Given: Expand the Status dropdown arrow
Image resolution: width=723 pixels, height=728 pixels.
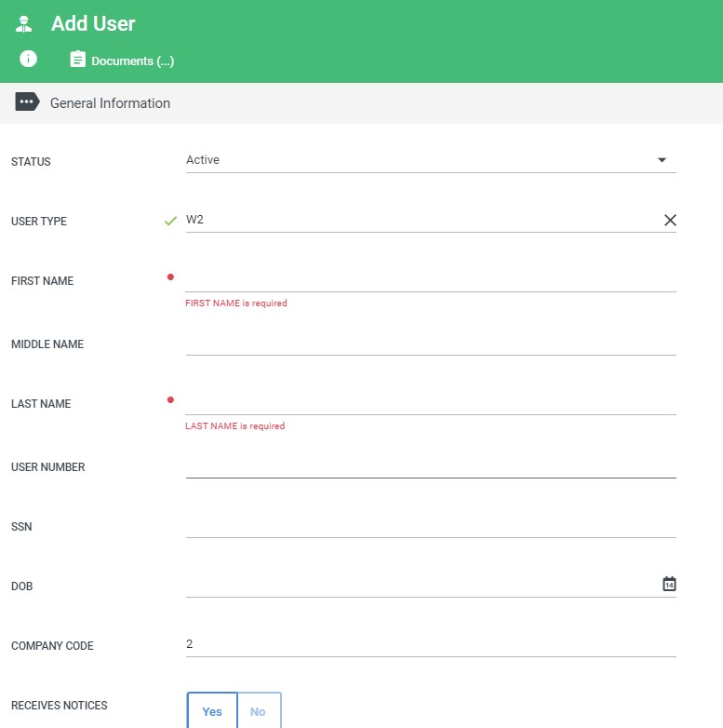Looking at the screenshot, I should coord(663,160).
